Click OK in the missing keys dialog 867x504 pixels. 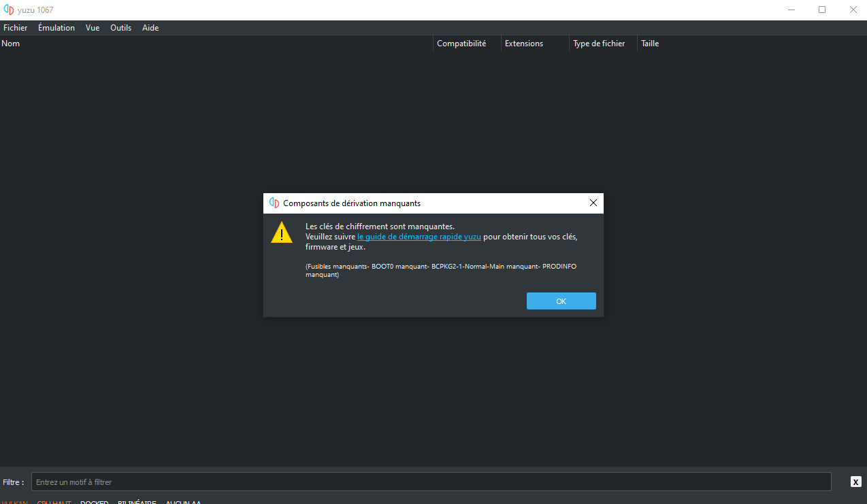pos(561,301)
